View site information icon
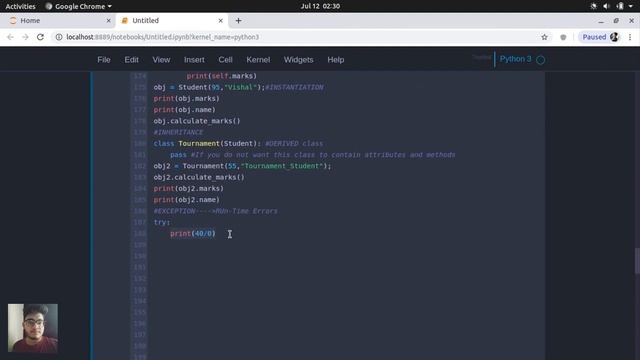 pos(59,37)
